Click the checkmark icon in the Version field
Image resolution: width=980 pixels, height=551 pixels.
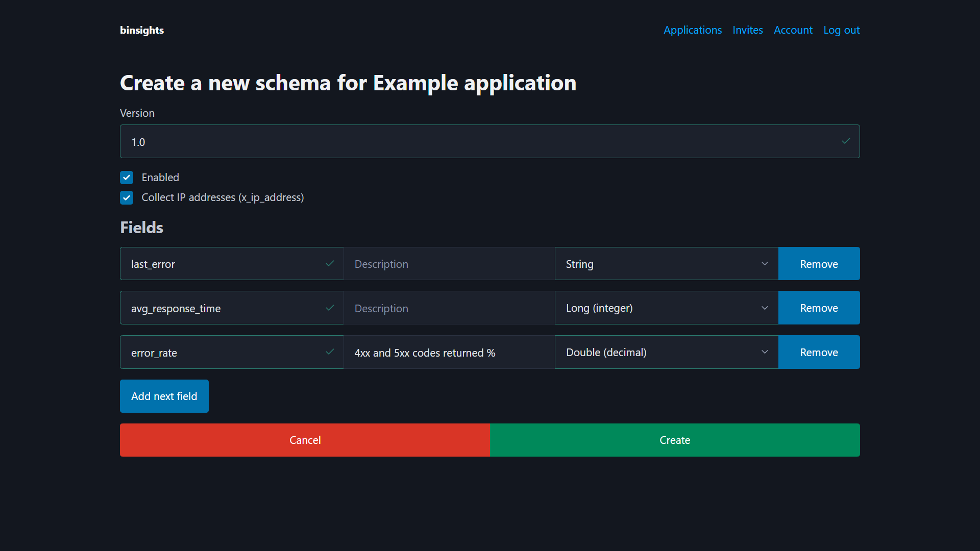(846, 141)
